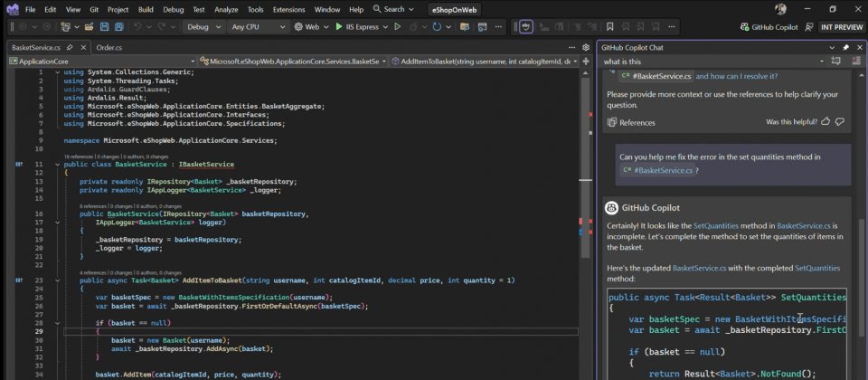Click the Hot Reload flame icon
The width and height of the screenshot is (868, 380).
pos(413,26)
